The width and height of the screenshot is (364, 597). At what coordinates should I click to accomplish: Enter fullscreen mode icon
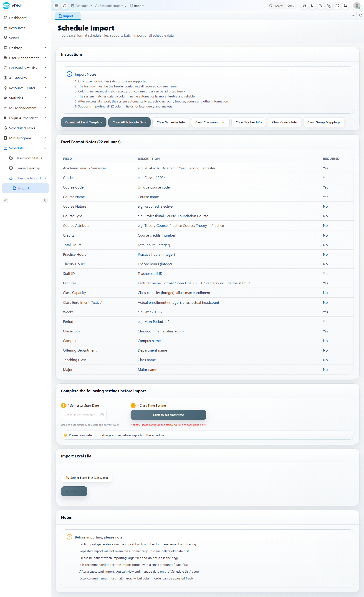coord(337,6)
